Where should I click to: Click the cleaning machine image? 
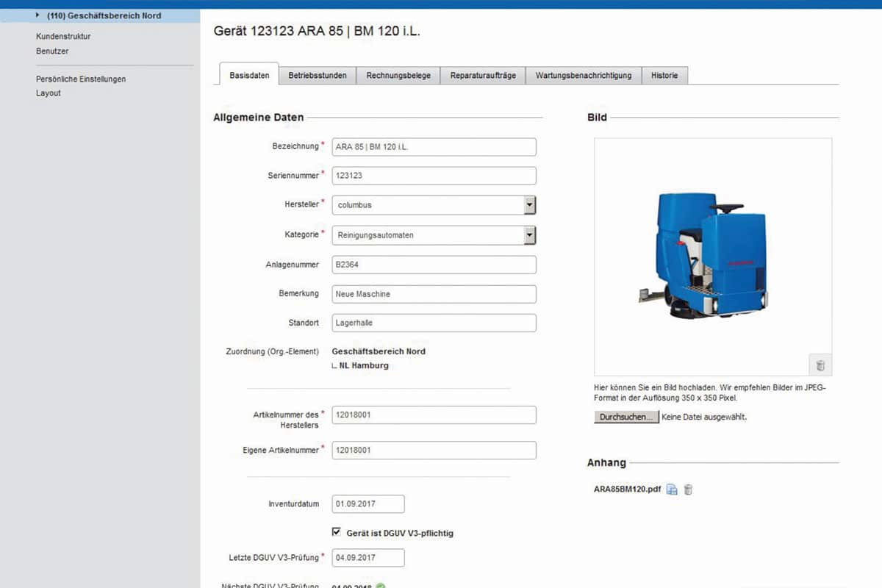pyautogui.click(x=703, y=255)
